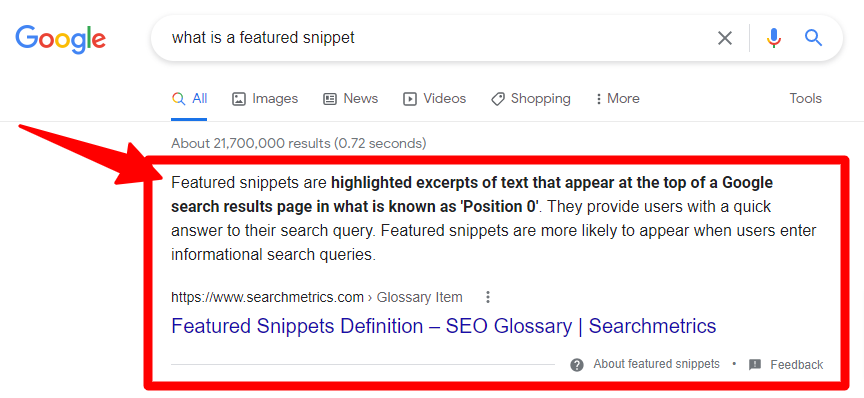
Task: Start voice search with microphone icon
Action: pos(774,38)
